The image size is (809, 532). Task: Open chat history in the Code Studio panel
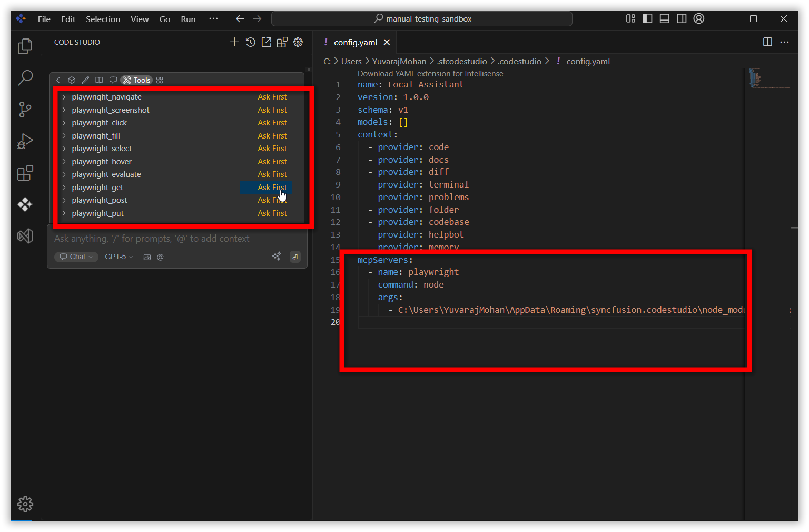tap(251, 42)
